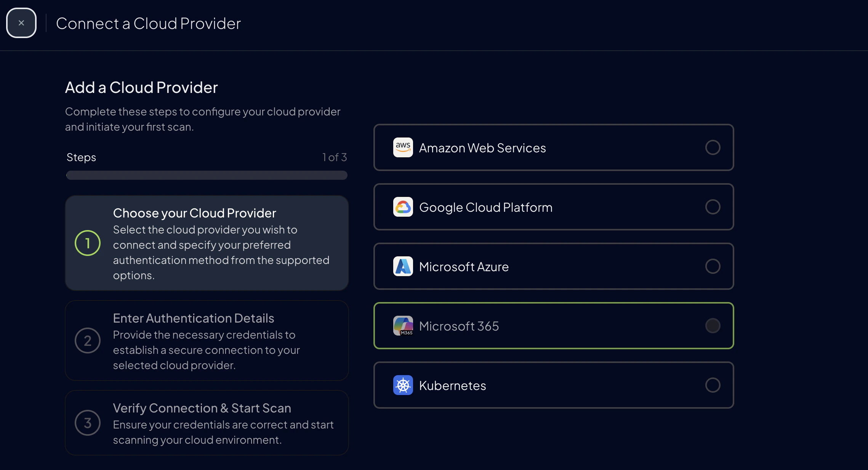Select the Google Cloud Platform radio button
The height and width of the screenshot is (470, 868).
tap(713, 207)
